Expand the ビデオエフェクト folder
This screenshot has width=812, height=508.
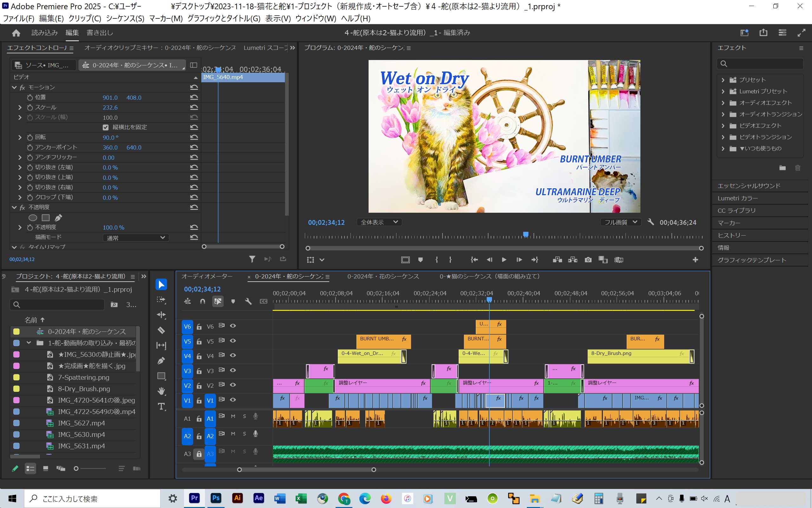click(723, 126)
